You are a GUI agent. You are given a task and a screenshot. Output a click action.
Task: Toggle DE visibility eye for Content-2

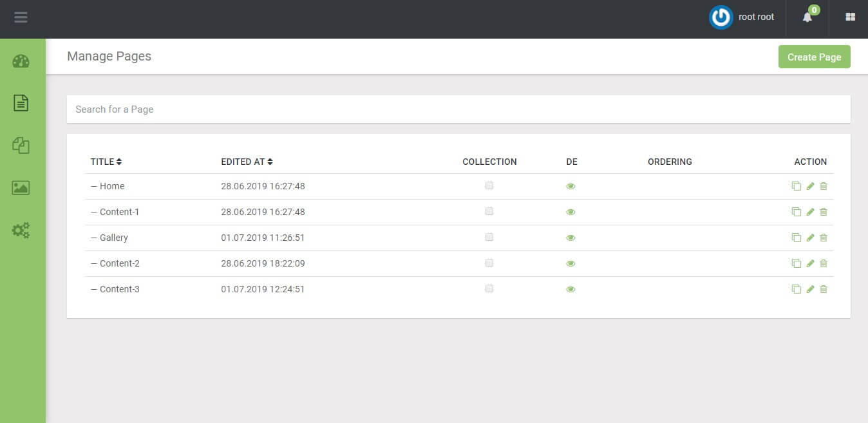point(571,264)
